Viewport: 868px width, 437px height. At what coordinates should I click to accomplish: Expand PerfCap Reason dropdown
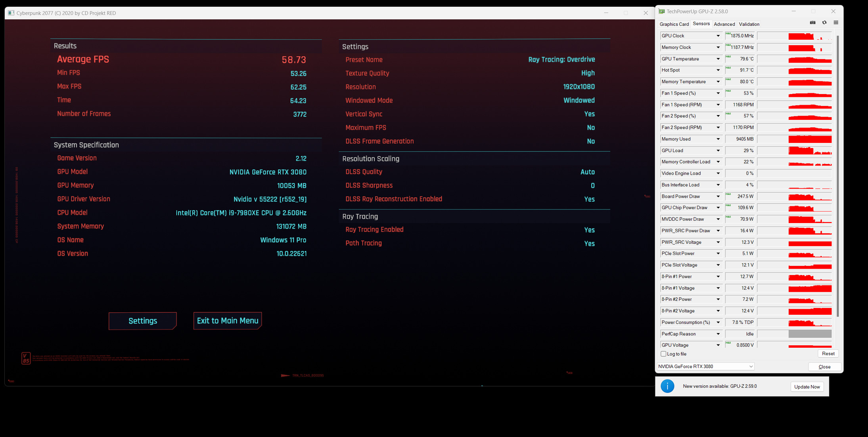tap(718, 334)
